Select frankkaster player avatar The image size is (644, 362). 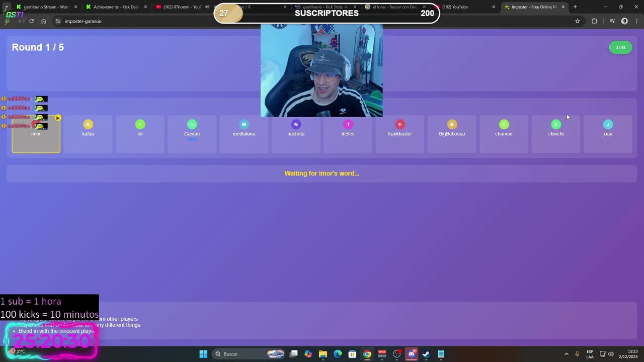[400, 124]
